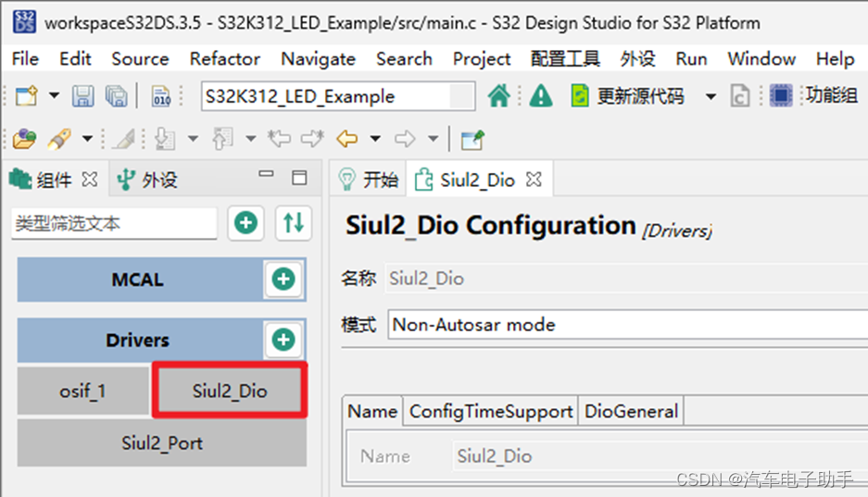
Task: Open the Window menu
Action: click(x=761, y=58)
